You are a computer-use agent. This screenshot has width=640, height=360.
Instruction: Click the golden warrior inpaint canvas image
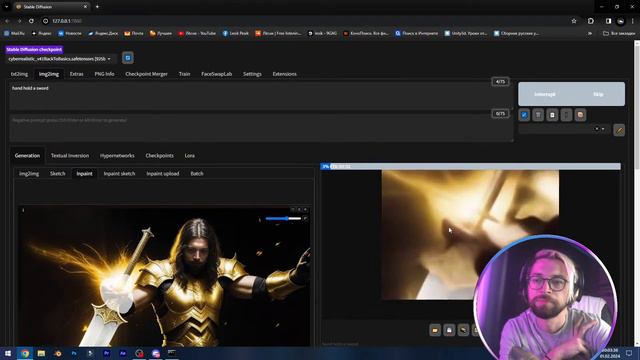click(x=164, y=277)
